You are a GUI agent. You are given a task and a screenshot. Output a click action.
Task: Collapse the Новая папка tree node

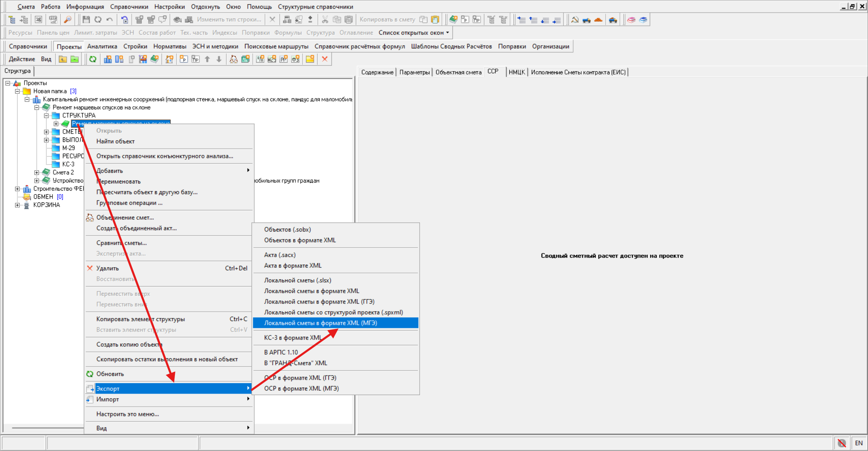17,91
